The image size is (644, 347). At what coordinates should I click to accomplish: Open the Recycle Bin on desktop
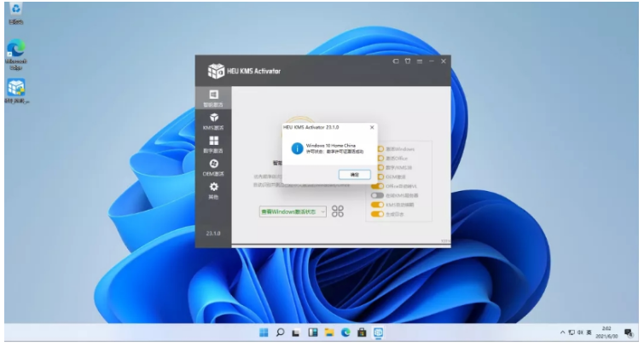[x=15, y=10]
